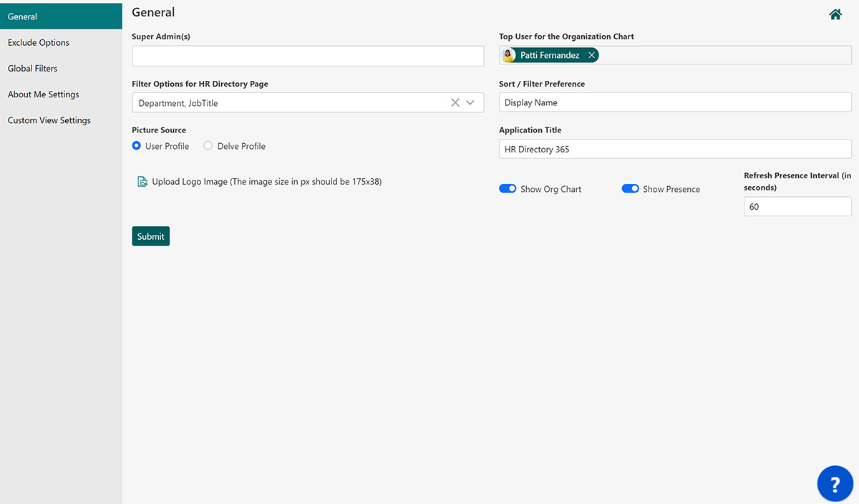Open Custom View Settings in sidebar
This screenshot has width=859, height=504.
(x=49, y=120)
